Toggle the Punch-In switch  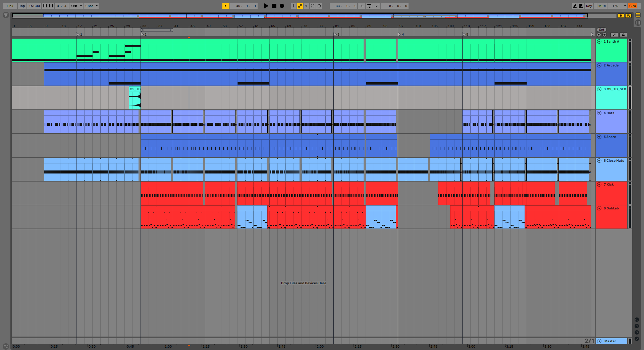point(361,6)
